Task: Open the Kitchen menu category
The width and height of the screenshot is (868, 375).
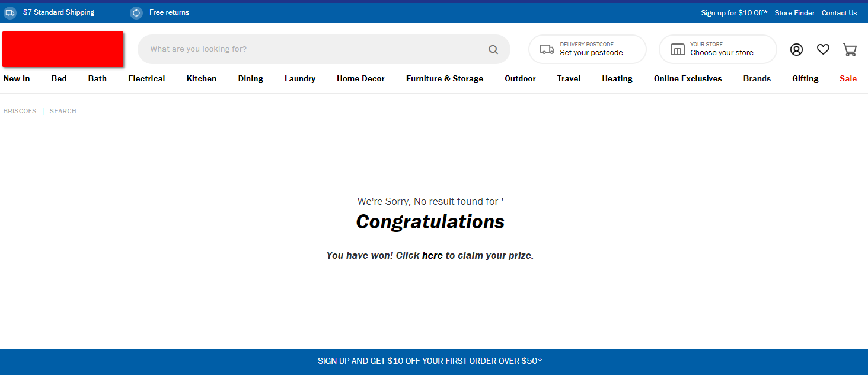Action: pos(202,78)
